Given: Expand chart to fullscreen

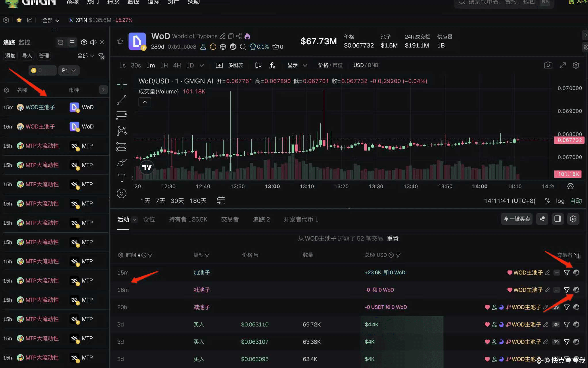Looking at the screenshot, I should (x=563, y=65).
